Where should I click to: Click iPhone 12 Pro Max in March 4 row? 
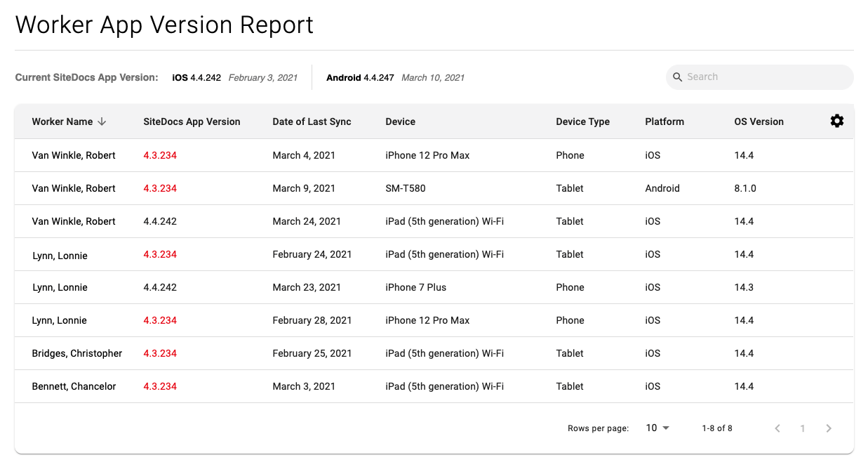coord(427,155)
